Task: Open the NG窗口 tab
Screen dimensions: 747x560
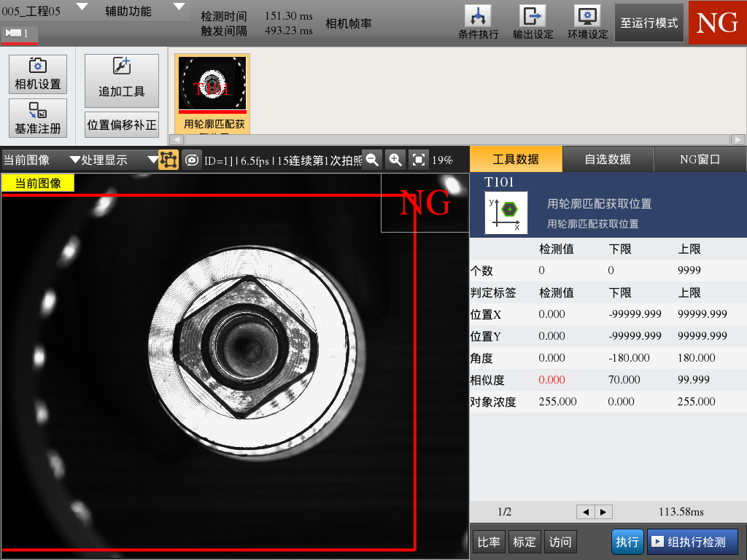Action: point(700,158)
